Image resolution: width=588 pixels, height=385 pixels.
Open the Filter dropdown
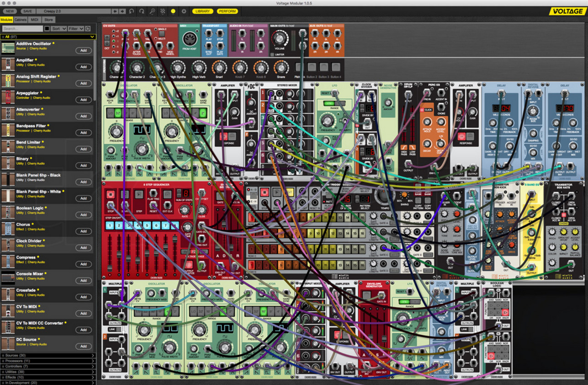click(76, 28)
